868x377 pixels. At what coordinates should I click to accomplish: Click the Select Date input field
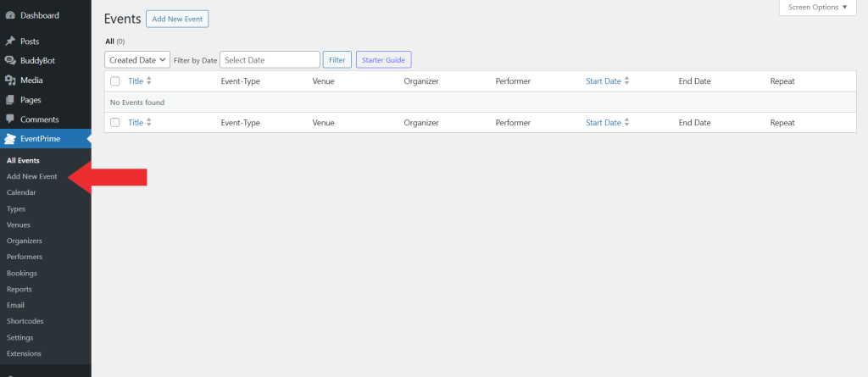point(270,60)
